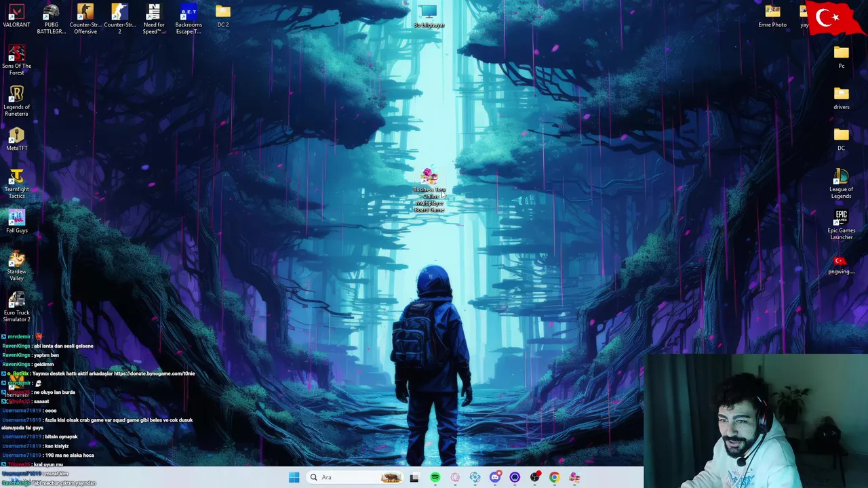The width and height of the screenshot is (868, 488).
Task: Open Teamfight Tactics shortcut
Action: (x=16, y=184)
